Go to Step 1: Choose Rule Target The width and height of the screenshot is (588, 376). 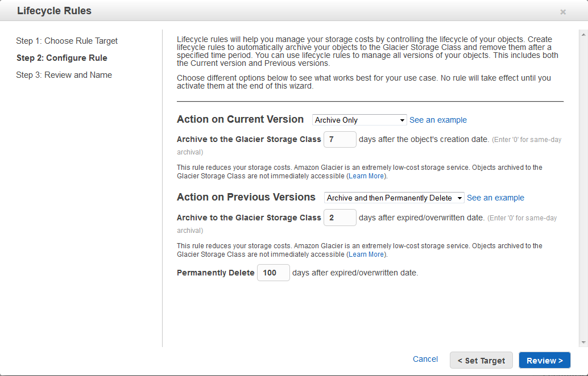(67, 41)
